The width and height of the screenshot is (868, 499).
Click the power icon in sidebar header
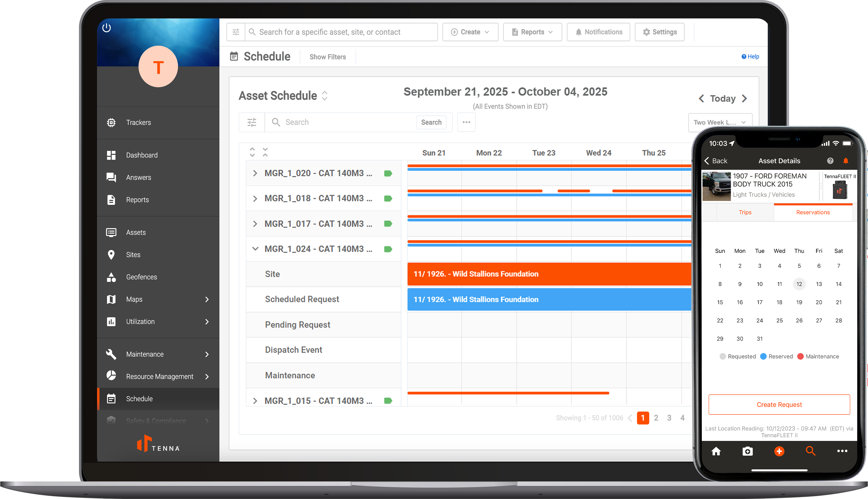coord(106,28)
